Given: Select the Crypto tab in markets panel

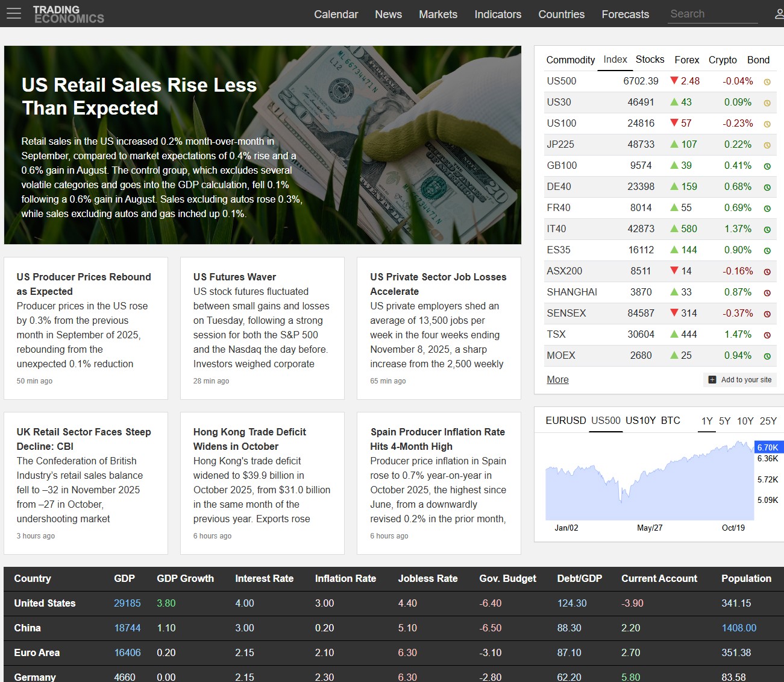Looking at the screenshot, I should (723, 60).
